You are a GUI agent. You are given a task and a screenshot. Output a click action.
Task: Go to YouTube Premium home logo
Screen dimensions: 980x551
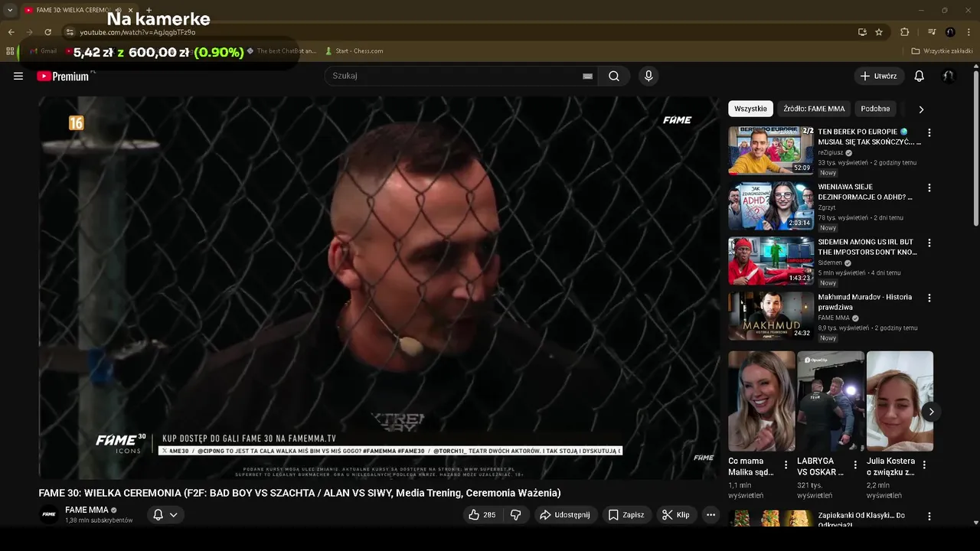(63, 76)
